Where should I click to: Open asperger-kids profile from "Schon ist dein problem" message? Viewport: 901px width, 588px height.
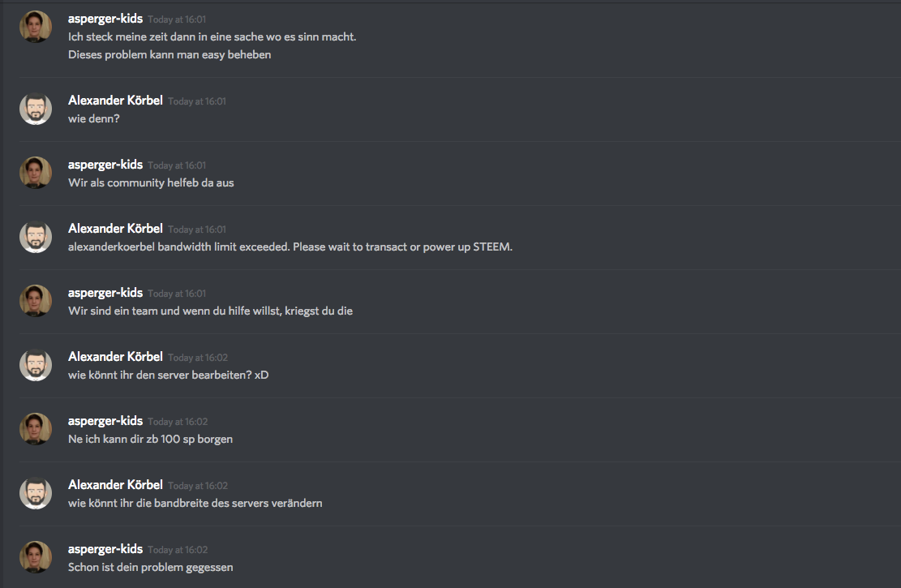105,549
